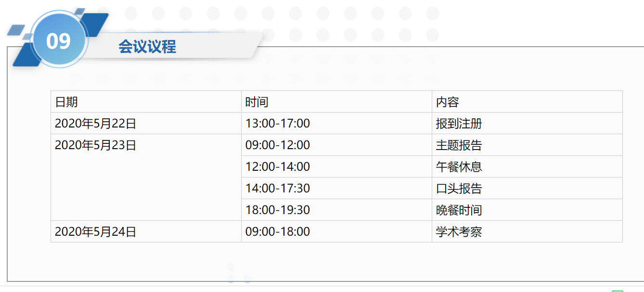
Task: Click the 报到注册 content cell
Action: (527, 123)
